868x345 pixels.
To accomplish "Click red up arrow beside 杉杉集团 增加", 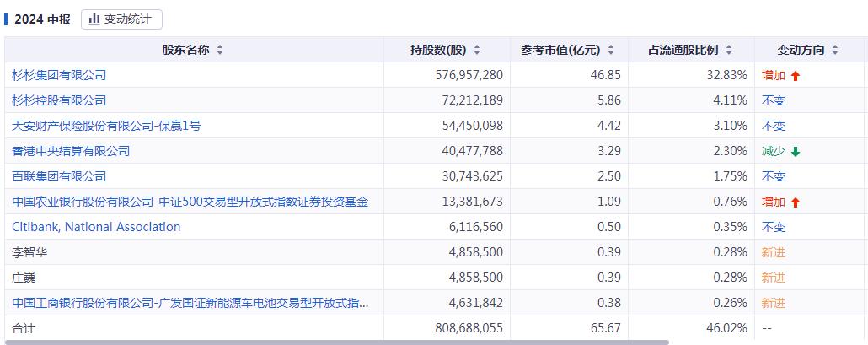I will pos(796,77).
